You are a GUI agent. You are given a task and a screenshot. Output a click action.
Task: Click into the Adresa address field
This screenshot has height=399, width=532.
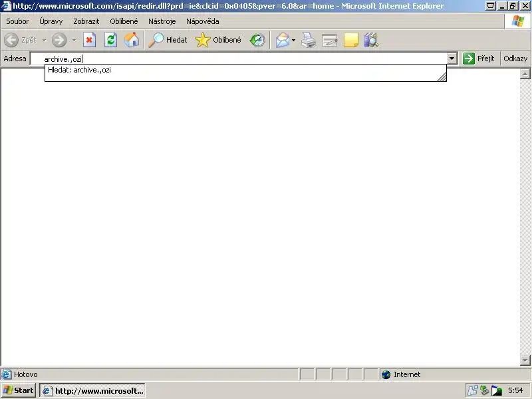(x=239, y=59)
